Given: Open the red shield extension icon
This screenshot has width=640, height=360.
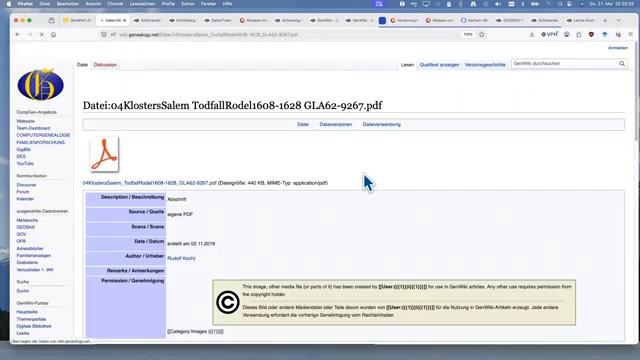Looking at the screenshot, I should coord(591,35).
